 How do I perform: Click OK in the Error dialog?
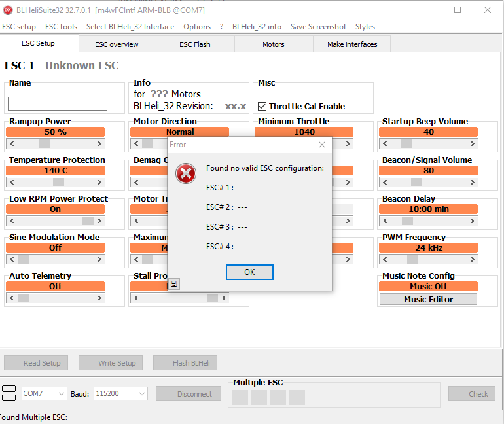click(249, 272)
